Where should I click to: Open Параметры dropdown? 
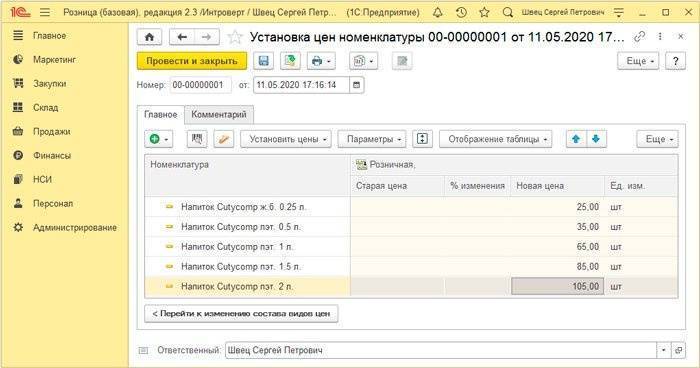click(372, 139)
